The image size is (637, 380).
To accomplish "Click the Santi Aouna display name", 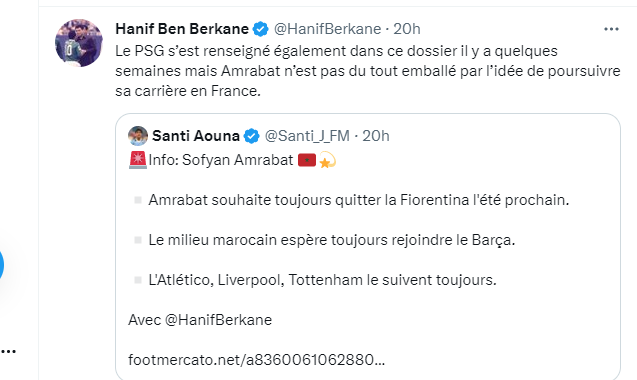I will coord(196,136).
